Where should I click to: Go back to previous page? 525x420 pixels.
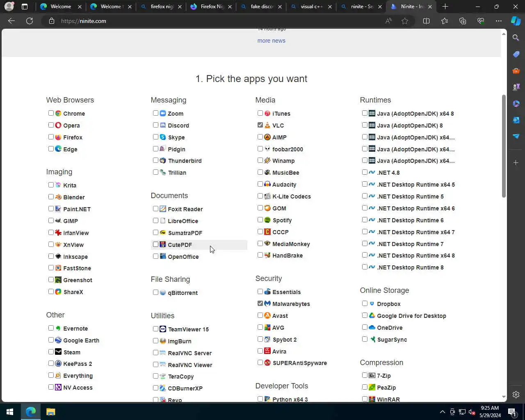pos(11,21)
